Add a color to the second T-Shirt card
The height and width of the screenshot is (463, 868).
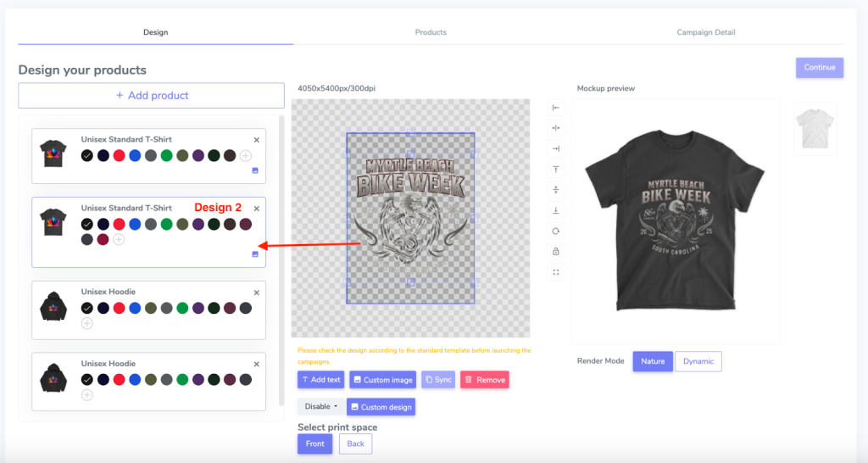(119, 240)
